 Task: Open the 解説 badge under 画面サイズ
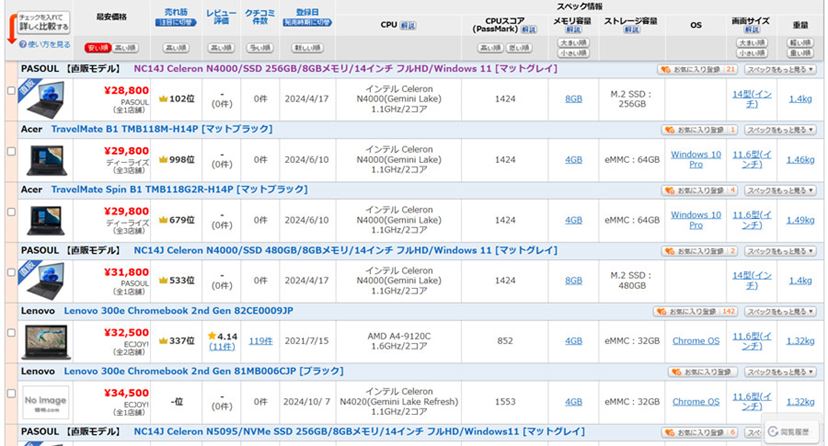coord(751,30)
